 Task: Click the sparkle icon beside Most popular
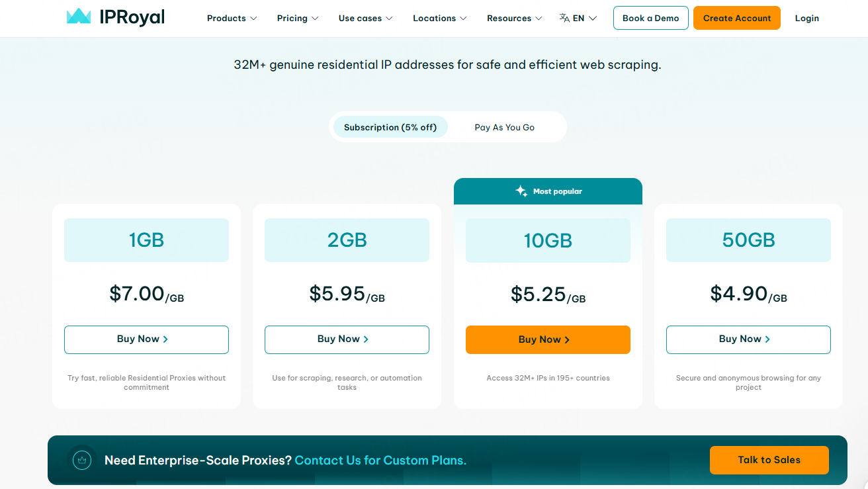[521, 191]
